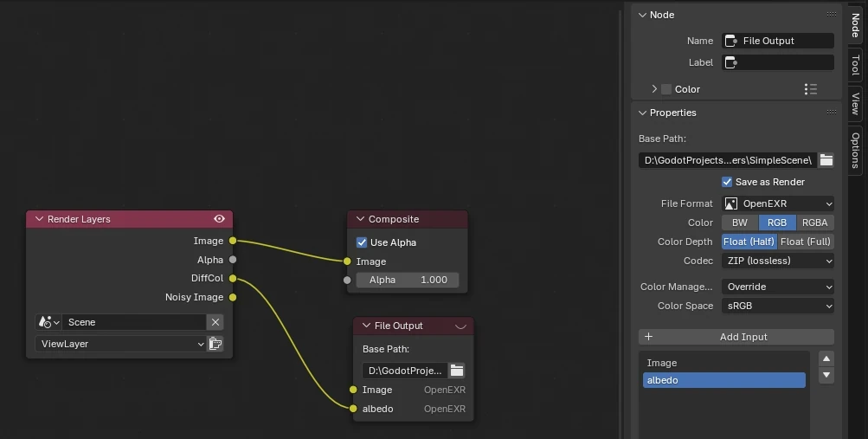Adjust the Alpha 1.000 value slider
Image resolution: width=868 pixels, height=439 pixels.
pos(408,280)
